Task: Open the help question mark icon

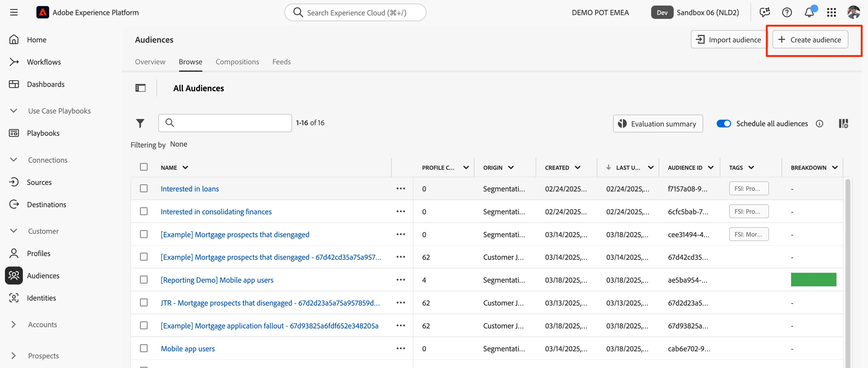Action: pyautogui.click(x=787, y=12)
